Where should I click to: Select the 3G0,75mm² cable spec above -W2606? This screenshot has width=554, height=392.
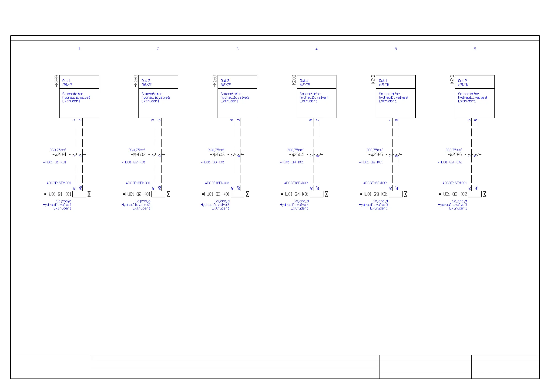tap(453, 150)
